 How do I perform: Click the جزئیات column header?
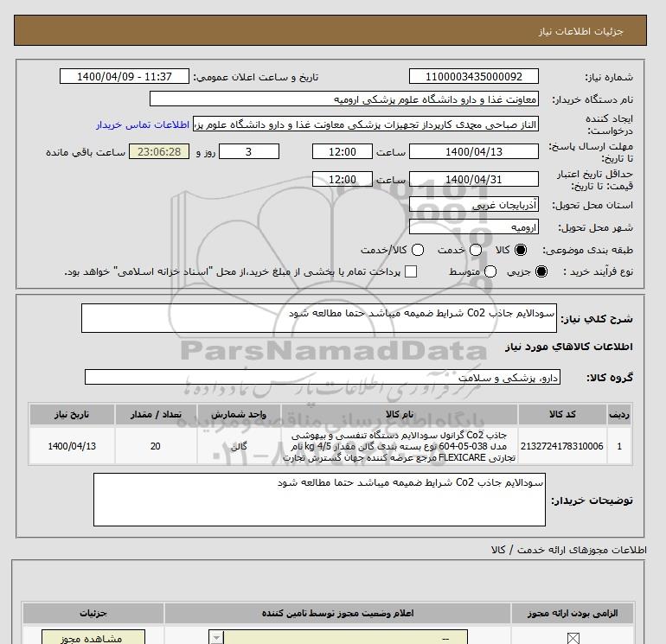[x=93, y=614]
